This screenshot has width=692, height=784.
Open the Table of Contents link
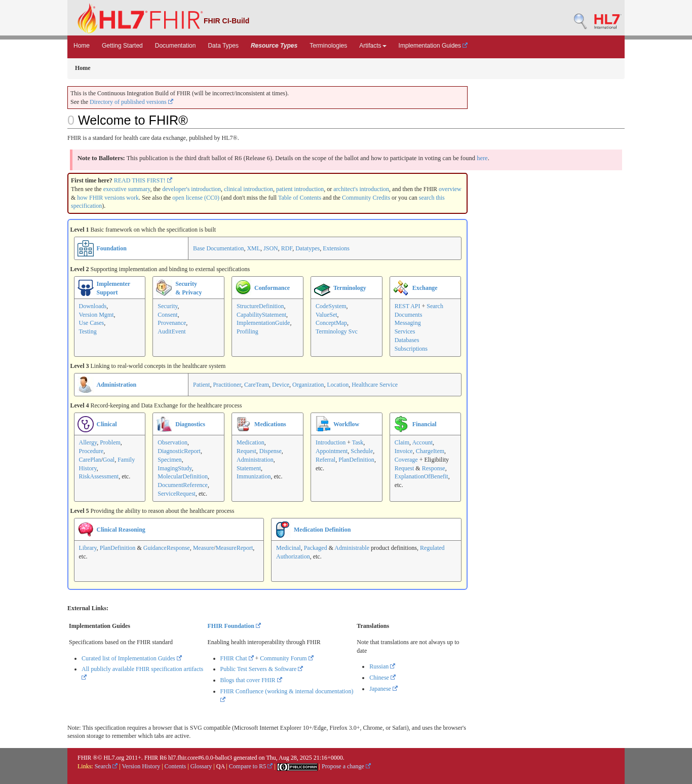point(299,198)
